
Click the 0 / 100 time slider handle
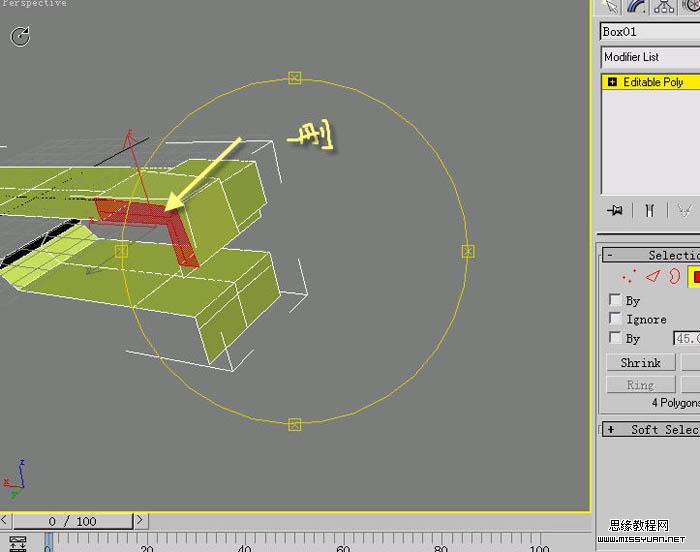[73, 521]
